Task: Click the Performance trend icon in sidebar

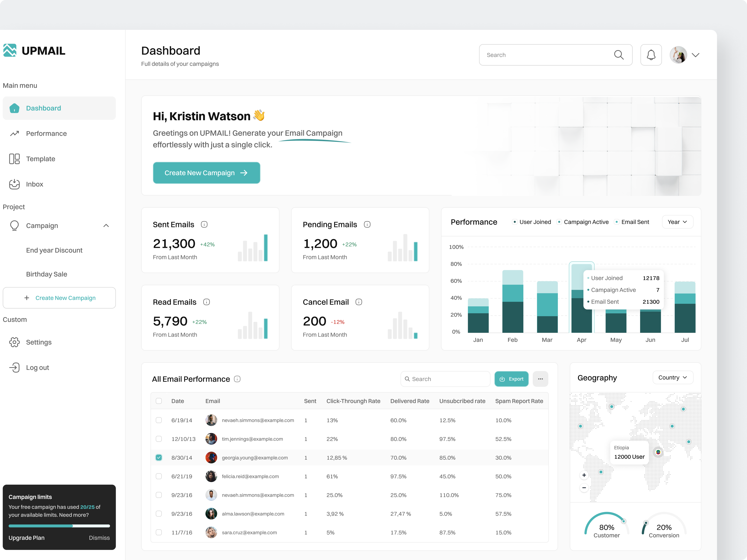Action: coord(14,133)
